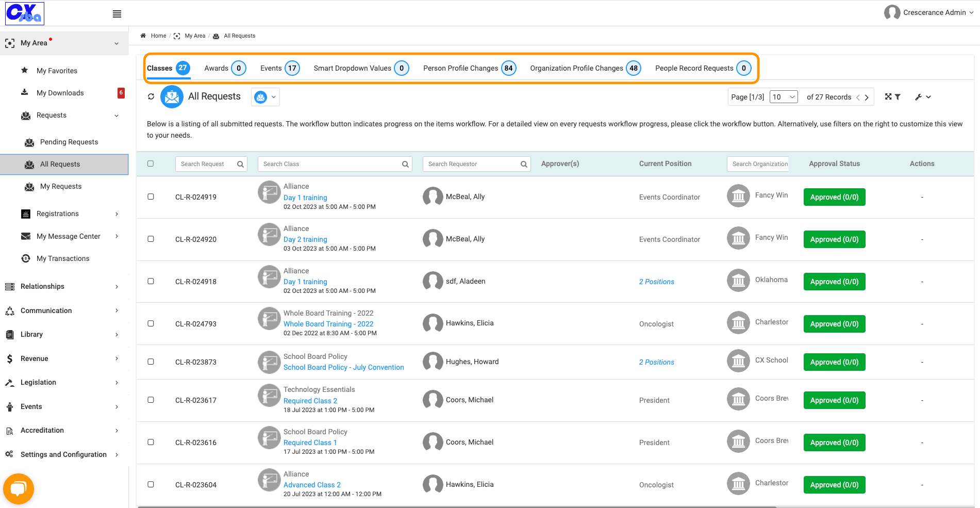The width and height of the screenshot is (980, 508).
Task: Click class icon for CL-R-024793 row
Action: pyautogui.click(x=269, y=318)
